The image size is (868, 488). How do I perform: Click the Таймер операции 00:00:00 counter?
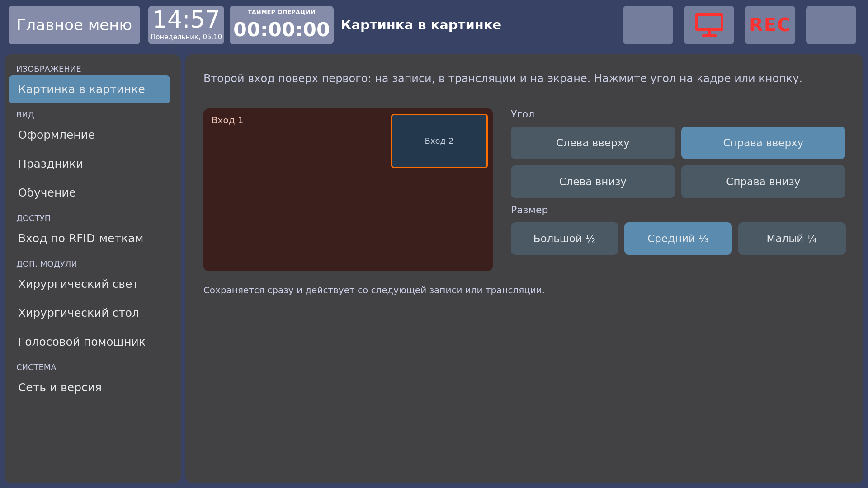coord(282,25)
